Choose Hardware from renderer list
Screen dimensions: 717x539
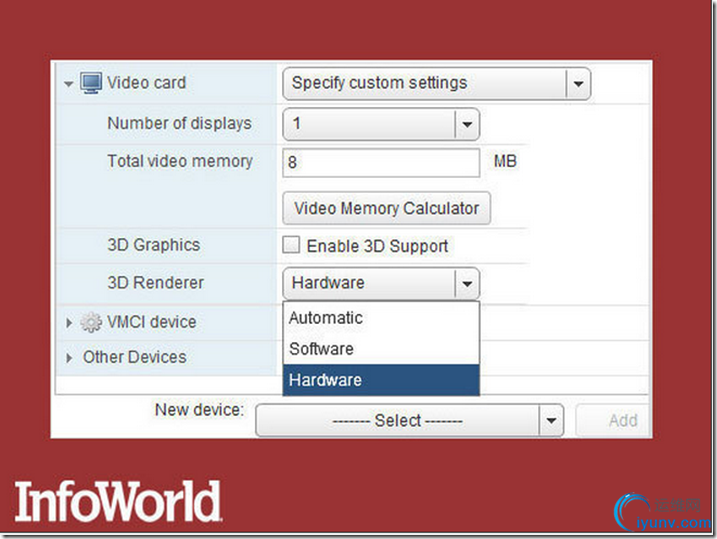[x=381, y=380]
